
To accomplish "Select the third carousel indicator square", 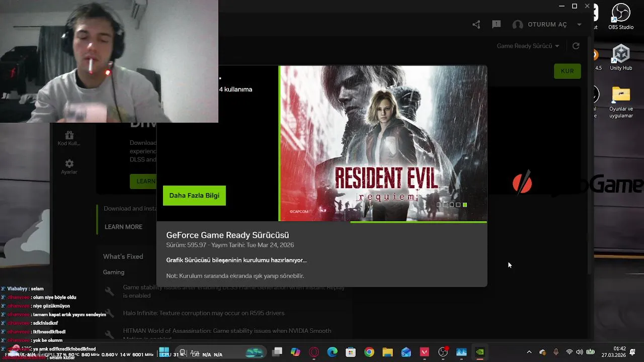I will (x=452, y=205).
